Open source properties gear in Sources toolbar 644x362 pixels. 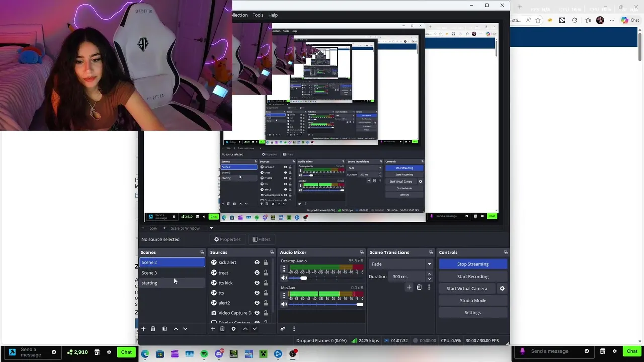[x=233, y=329]
